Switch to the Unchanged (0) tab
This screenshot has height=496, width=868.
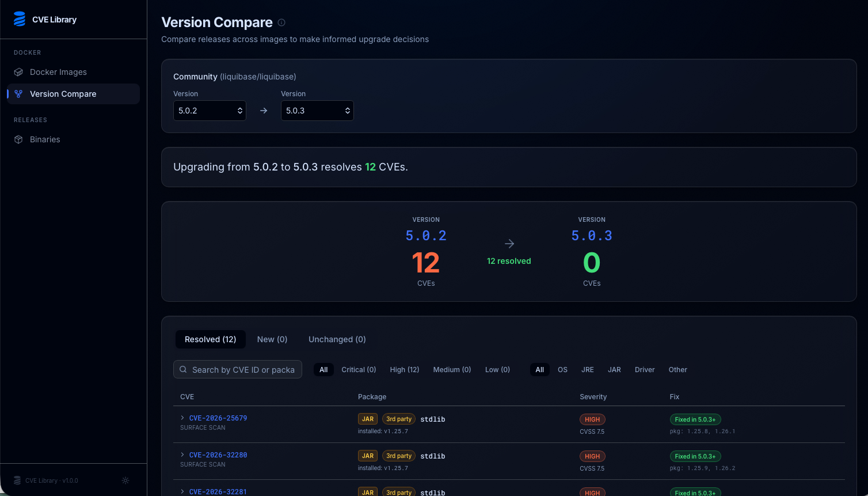(x=337, y=339)
